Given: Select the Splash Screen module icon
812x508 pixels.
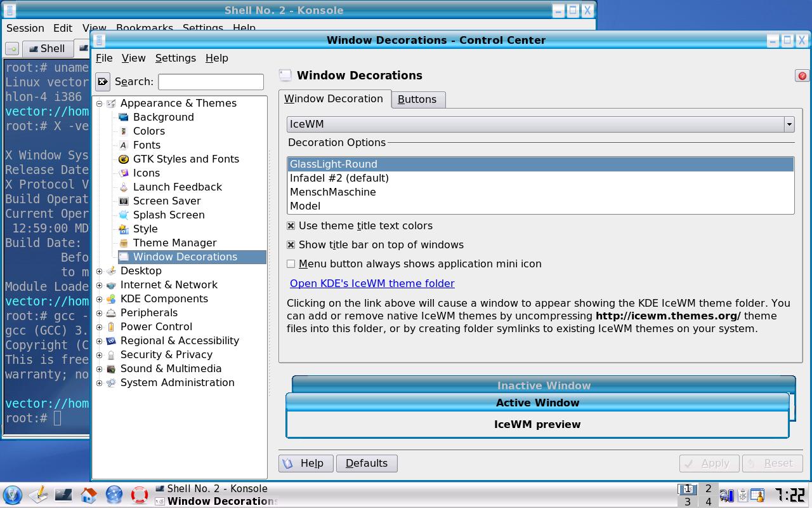Looking at the screenshot, I should (x=124, y=215).
